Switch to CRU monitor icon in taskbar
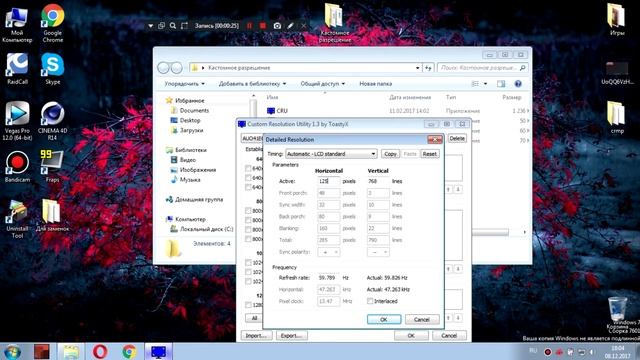Viewport: 640px width, 360px height. click(158, 351)
